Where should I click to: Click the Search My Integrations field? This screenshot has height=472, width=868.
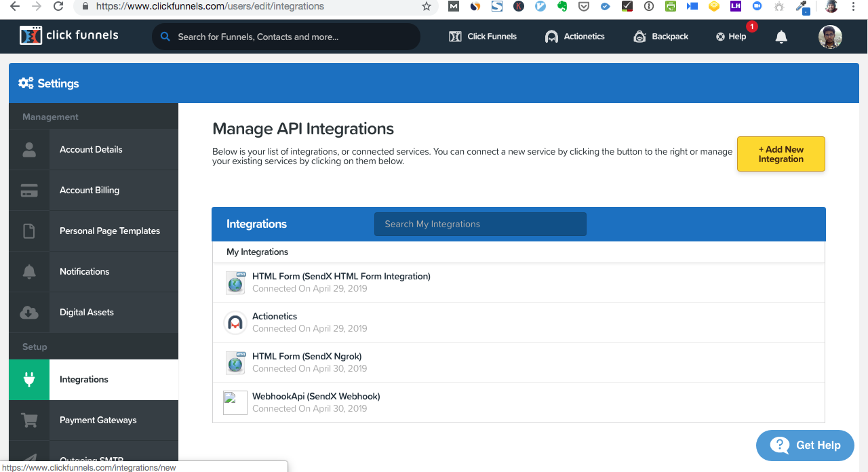click(480, 224)
